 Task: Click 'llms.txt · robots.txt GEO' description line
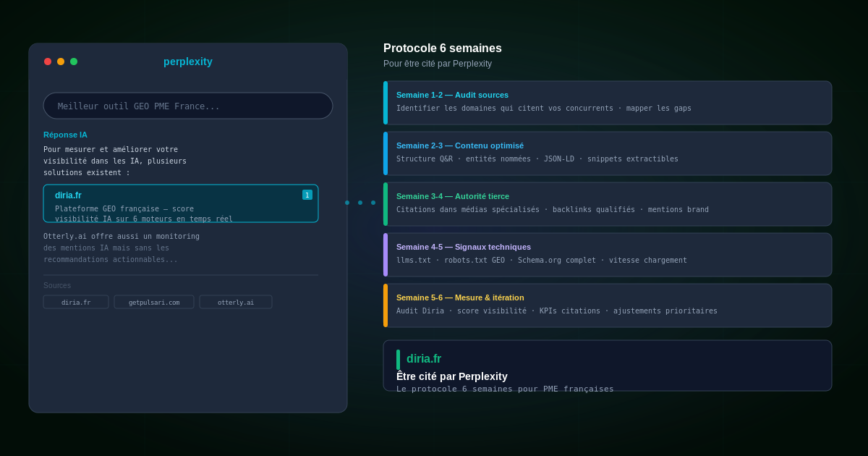pyautogui.click(x=542, y=260)
